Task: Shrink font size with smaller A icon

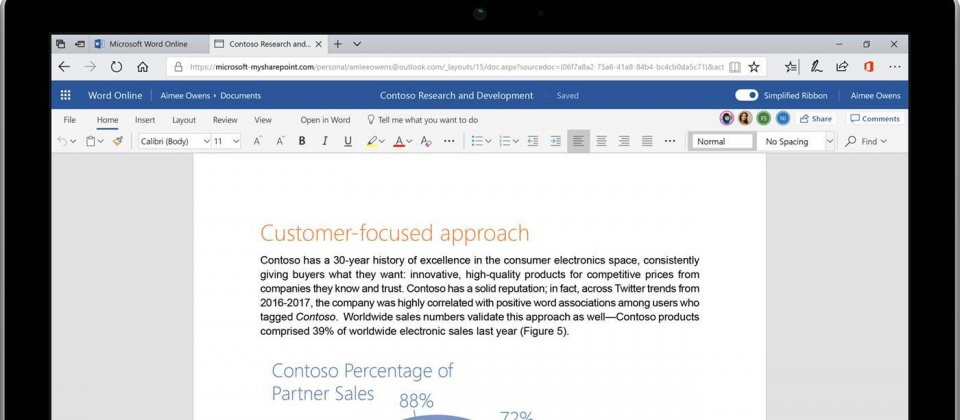Action: coord(280,141)
